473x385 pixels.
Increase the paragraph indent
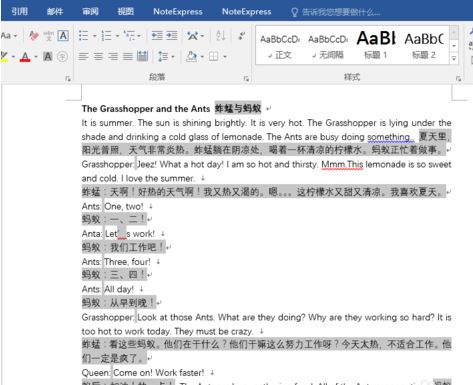(x=172, y=35)
